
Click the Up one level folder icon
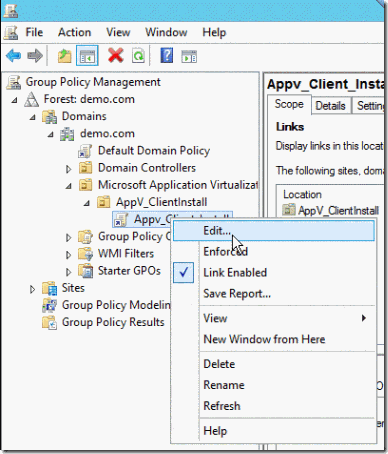(64, 56)
